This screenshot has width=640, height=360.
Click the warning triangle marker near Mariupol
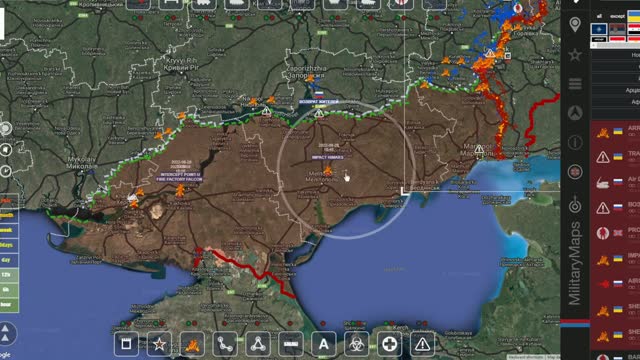[x=479, y=149]
